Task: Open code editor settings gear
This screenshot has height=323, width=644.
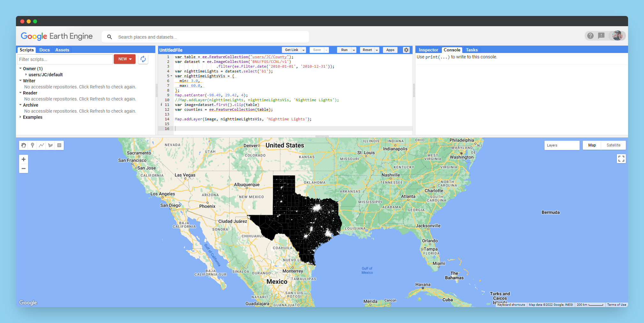Action: (406, 50)
